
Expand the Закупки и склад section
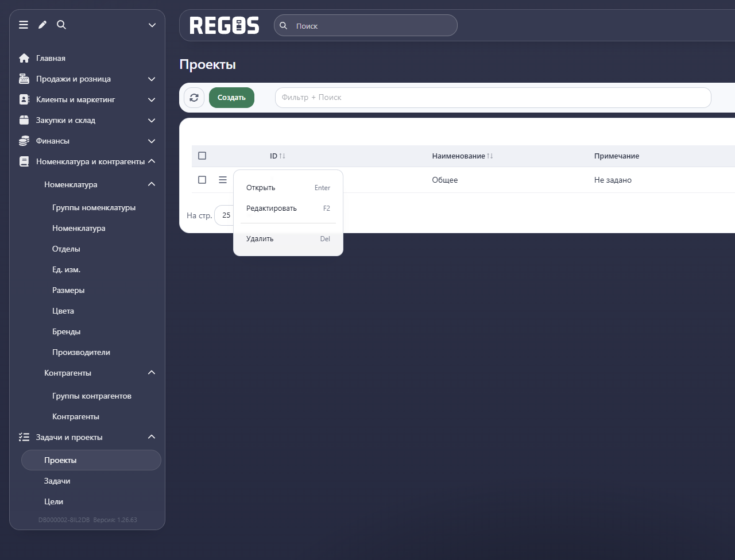click(152, 120)
